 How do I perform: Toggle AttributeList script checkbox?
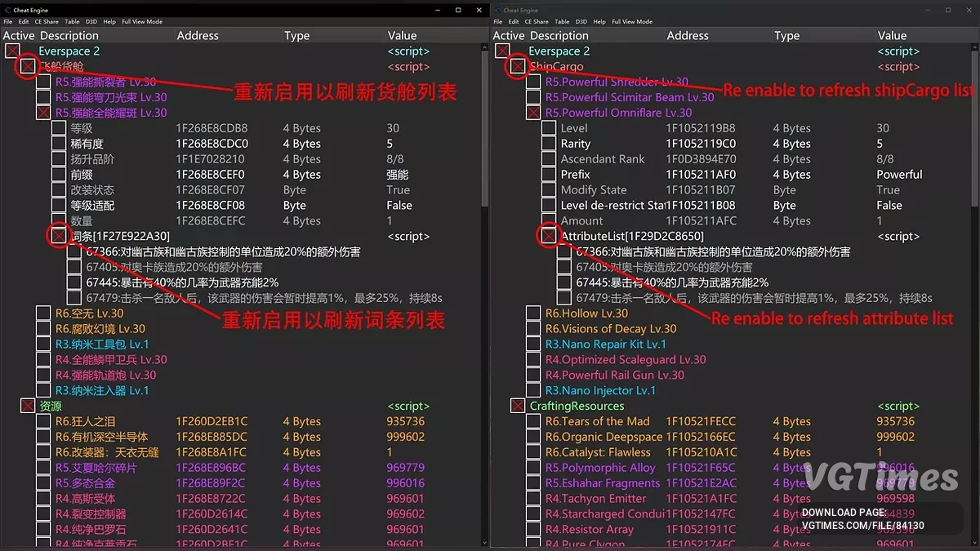click(x=549, y=236)
